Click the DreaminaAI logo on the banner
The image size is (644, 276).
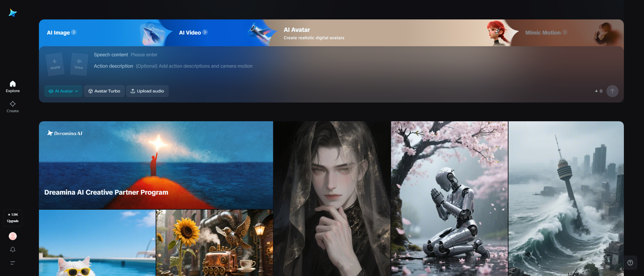pyautogui.click(x=65, y=133)
